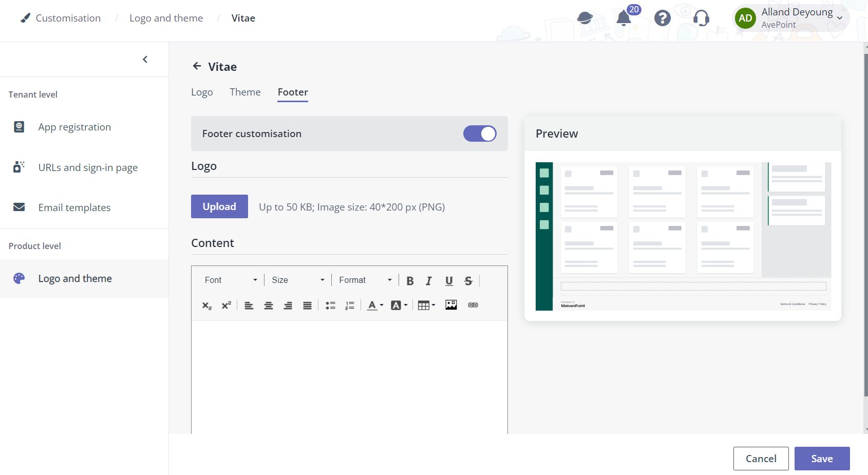Apply italic formatting in editor
The height and width of the screenshot is (475, 868).
point(429,280)
